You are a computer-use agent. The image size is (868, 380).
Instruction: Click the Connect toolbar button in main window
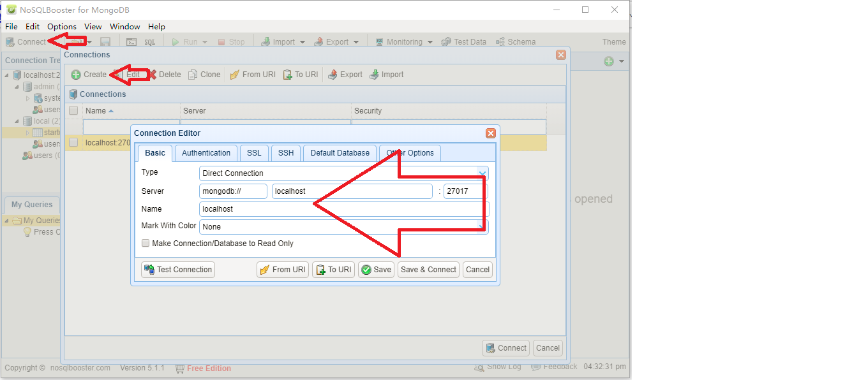[26, 42]
